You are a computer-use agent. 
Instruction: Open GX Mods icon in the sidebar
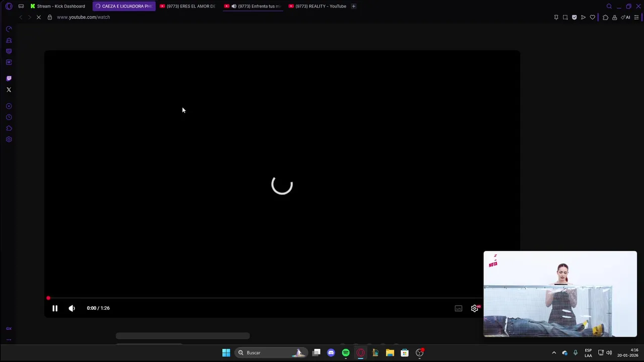click(x=9, y=51)
